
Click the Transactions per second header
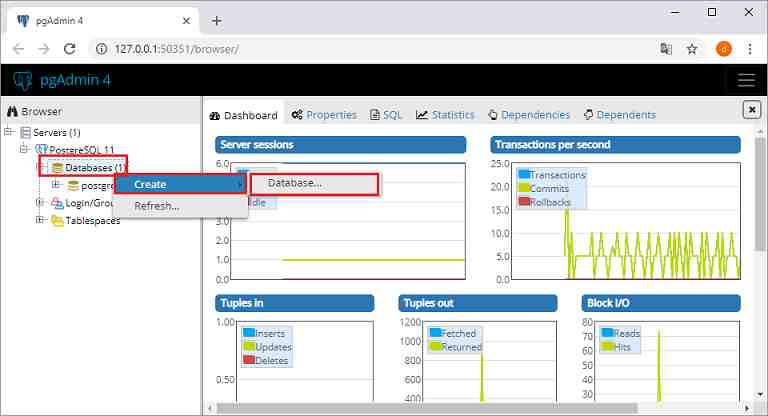[615, 145]
